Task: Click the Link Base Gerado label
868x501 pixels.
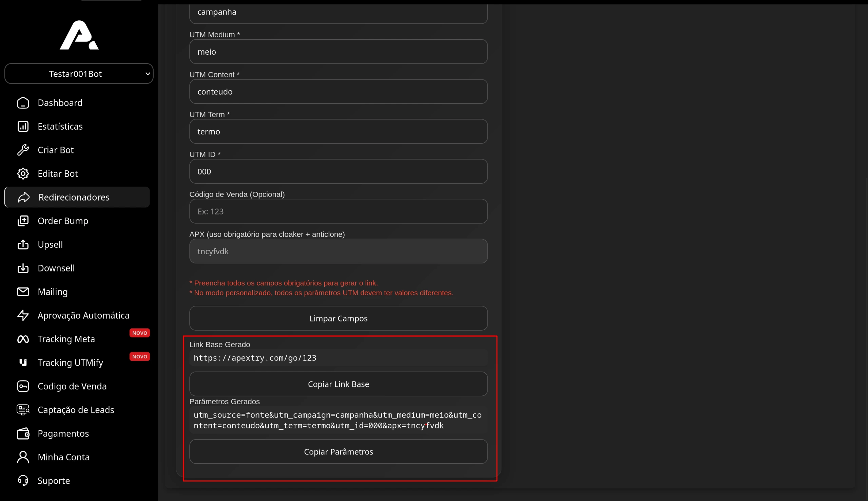Action: point(220,345)
